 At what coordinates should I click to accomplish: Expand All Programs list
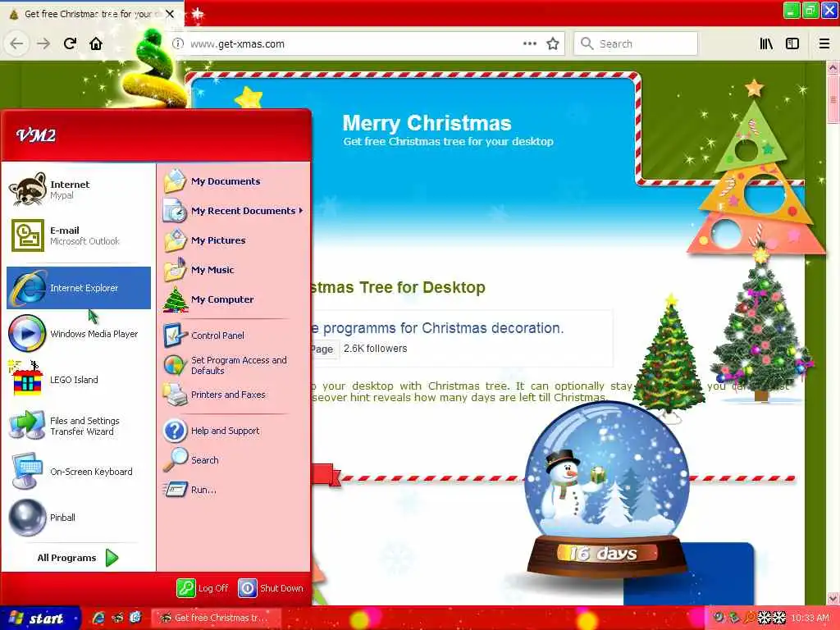[78, 558]
